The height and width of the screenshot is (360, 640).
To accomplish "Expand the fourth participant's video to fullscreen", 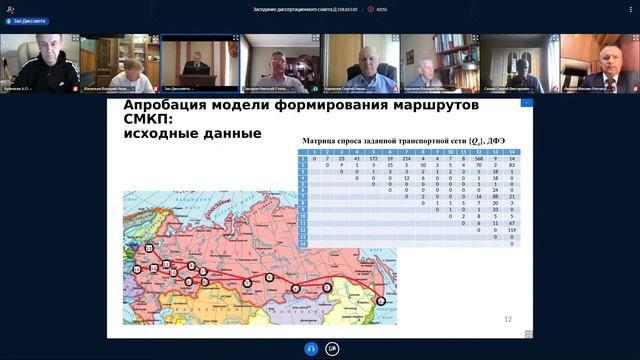I will pos(316,38).
